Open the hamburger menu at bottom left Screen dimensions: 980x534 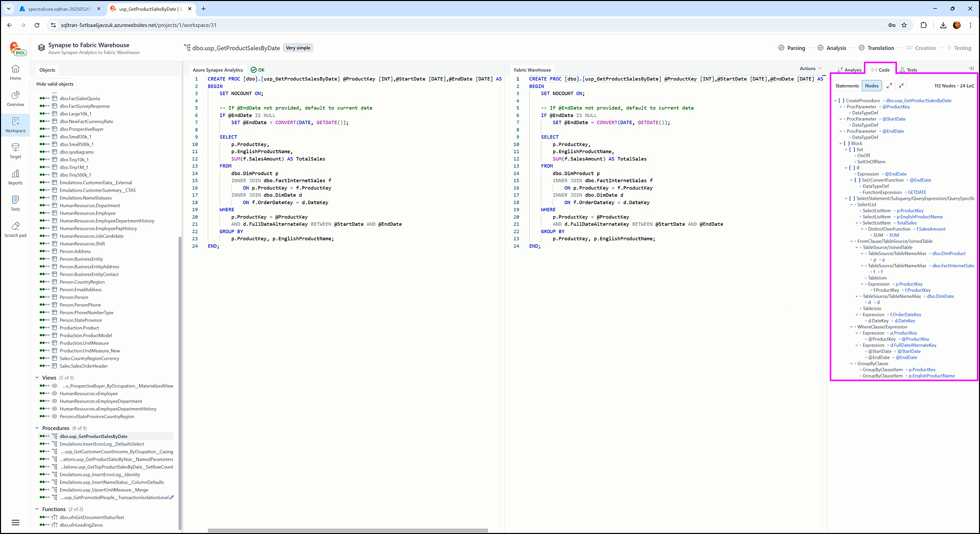tap(15, 522)
